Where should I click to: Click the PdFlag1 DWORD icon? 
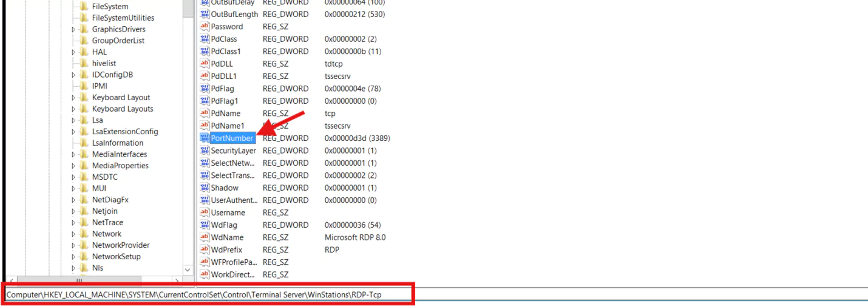205,101
